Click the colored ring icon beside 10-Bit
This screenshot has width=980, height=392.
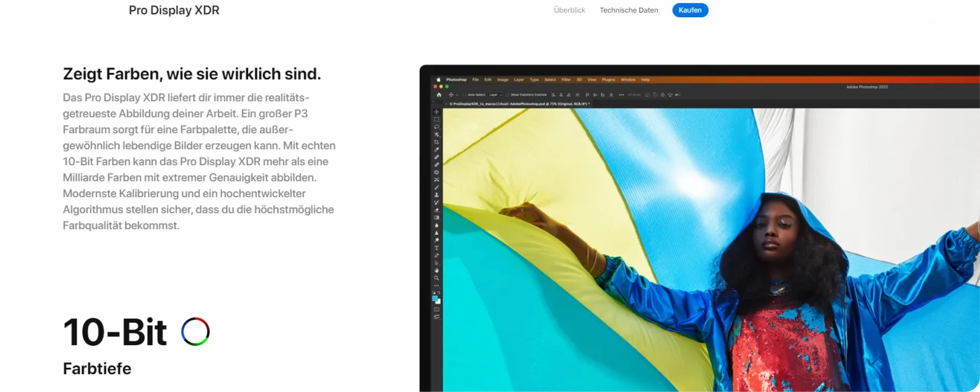[x=196, y=332]
